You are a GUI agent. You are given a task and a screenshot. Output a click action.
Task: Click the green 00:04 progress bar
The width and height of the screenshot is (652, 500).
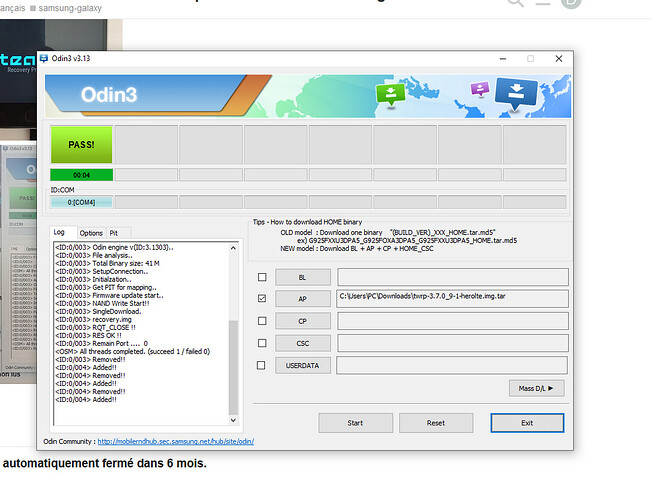click(82, 175)
